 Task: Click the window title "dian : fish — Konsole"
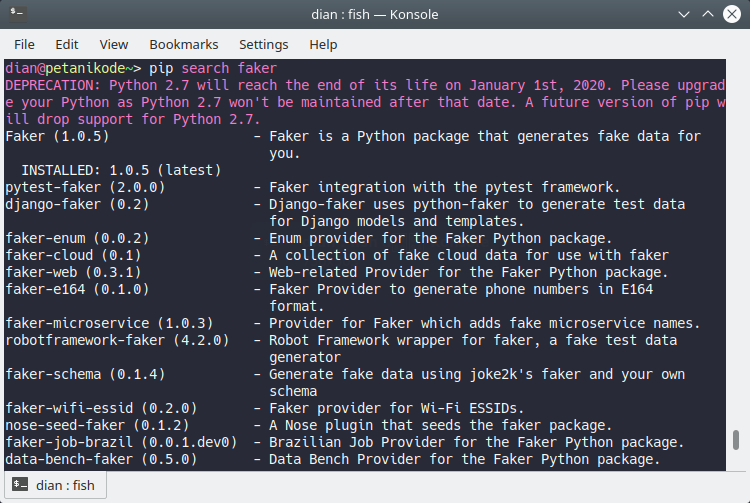(x=375, y=15)
